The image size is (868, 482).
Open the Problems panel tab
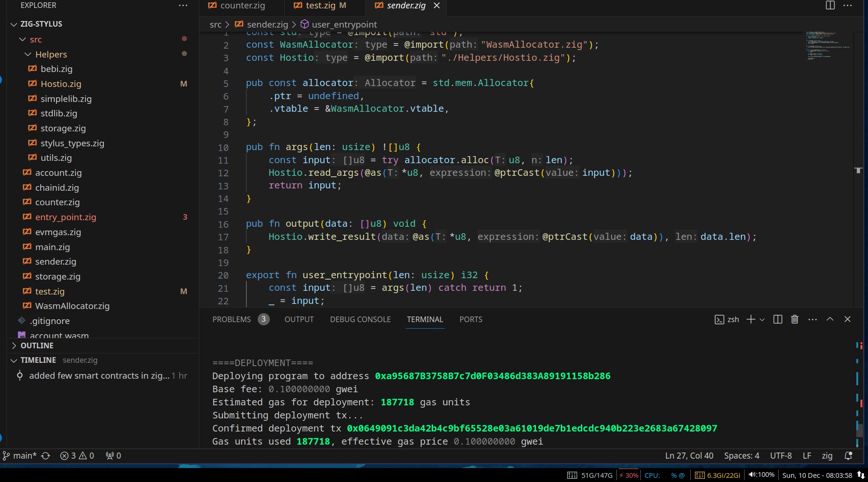(x=240, y=319)
